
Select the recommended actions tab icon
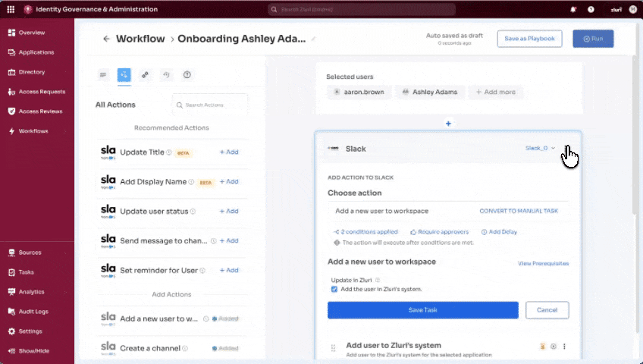(124, 74)
